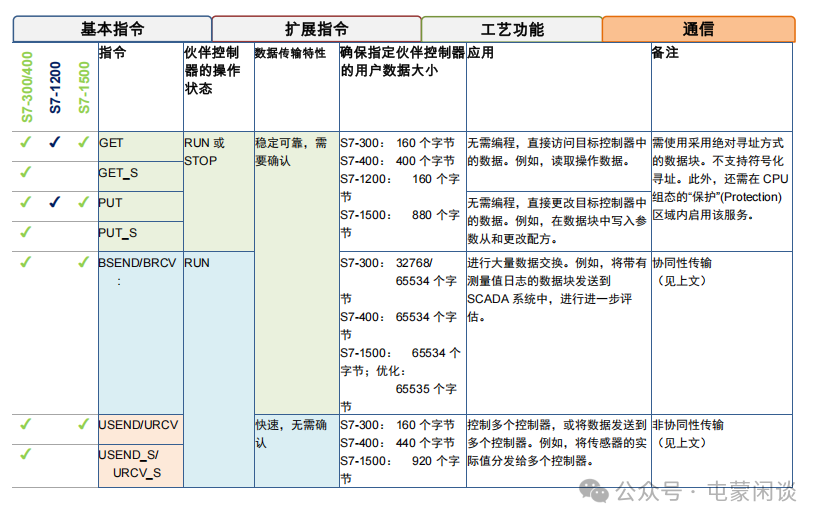Select the GET instruction cell
This screenshot has width=823, height=524.
coord(141,146)
